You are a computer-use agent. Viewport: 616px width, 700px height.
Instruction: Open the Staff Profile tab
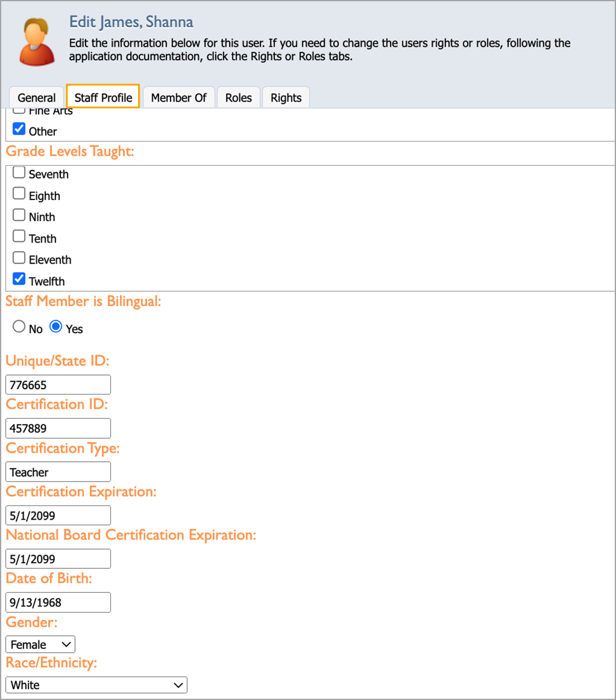pos(103,97)
